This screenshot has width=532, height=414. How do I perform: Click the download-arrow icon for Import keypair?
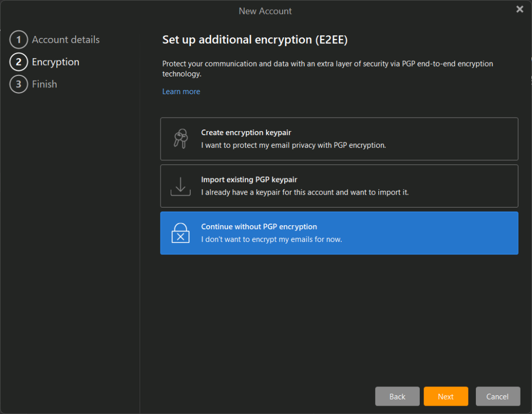tap(180, 186)
